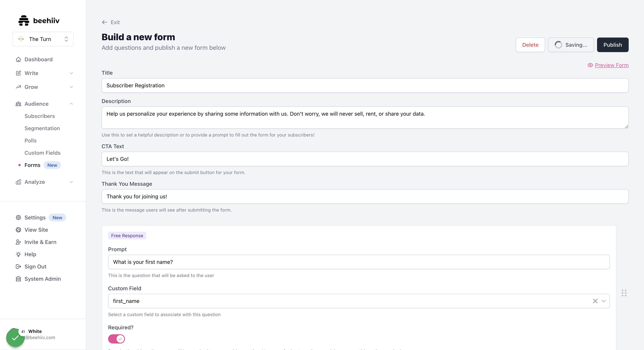This screenshot has width=644, height=350.
Task: Select Forms in the sidebar
Action: [33, 165]
